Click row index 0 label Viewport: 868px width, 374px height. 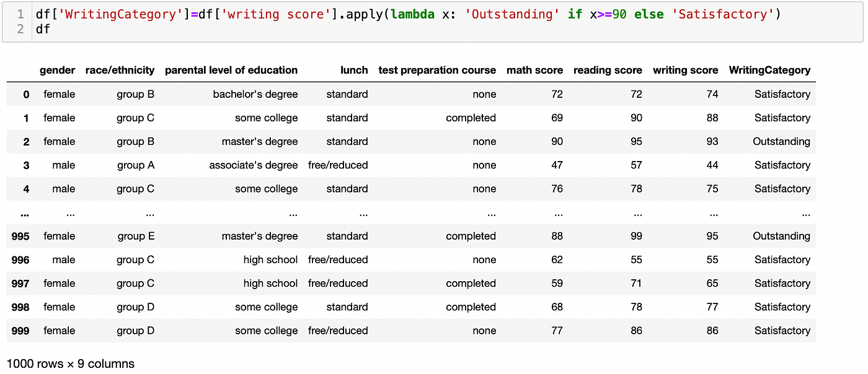[x=25, y=94]
